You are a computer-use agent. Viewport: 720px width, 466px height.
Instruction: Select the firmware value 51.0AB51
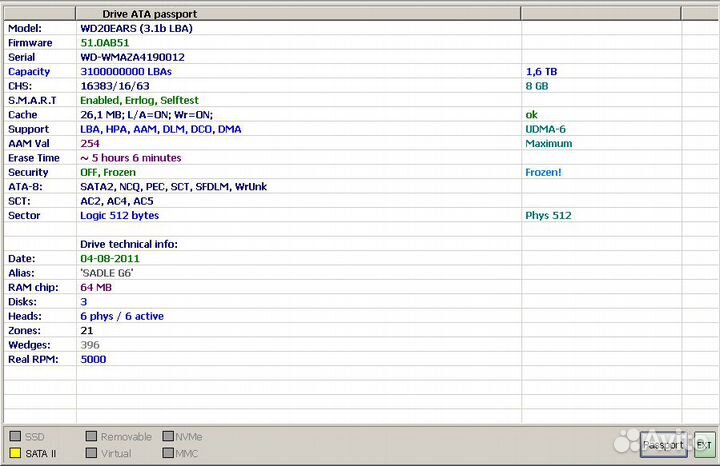click(x=105, y=43)
